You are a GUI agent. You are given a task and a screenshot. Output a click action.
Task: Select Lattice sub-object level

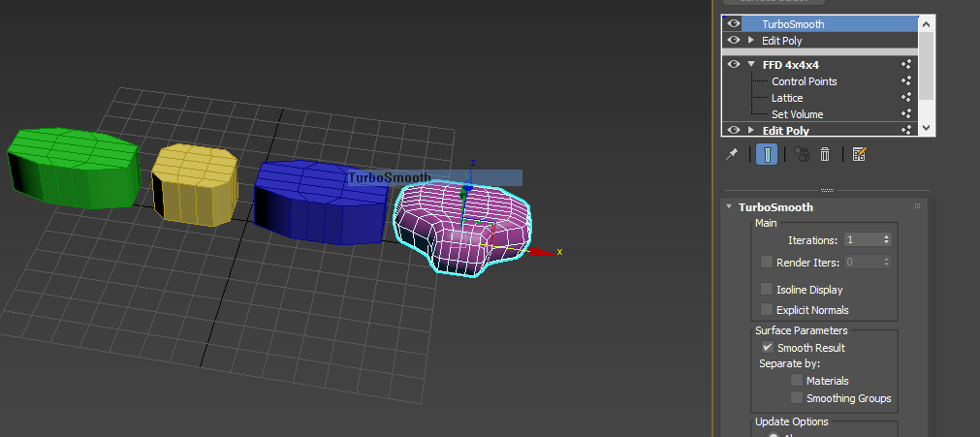[787, 98]
